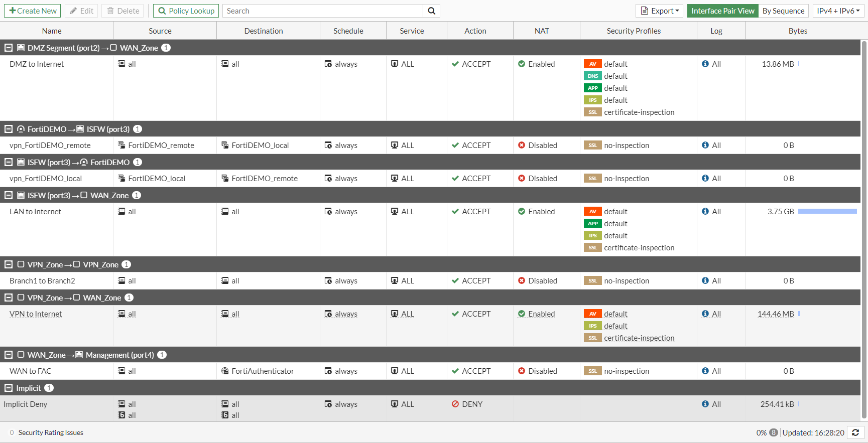Click schedule icon in LAN to Internet row

coord(328,212)
